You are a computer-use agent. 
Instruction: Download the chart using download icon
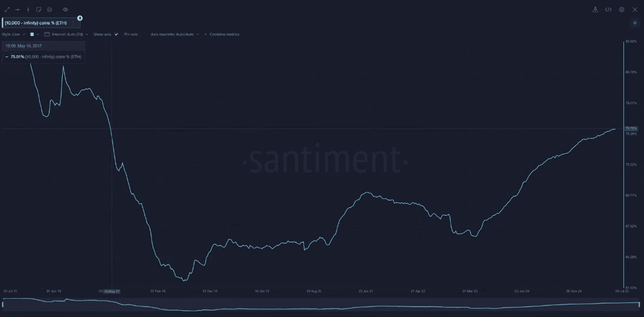[595, 10]
